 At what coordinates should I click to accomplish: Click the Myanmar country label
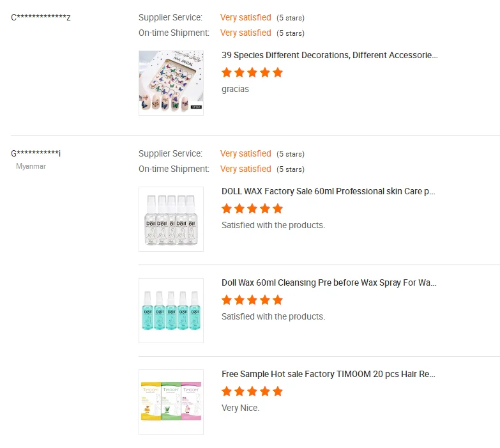tap(31, 166)
